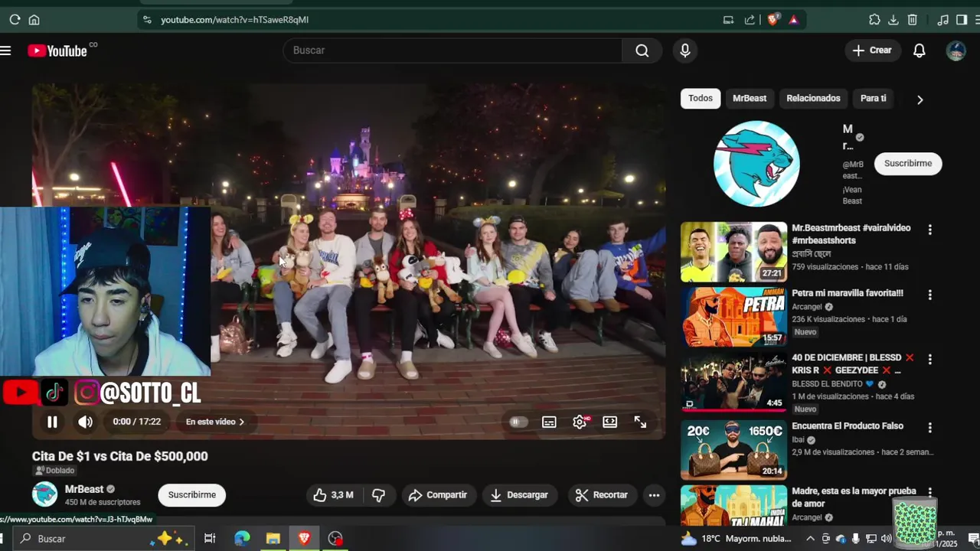Click the Brave icon on the taskbar
The image size is (980, 551).
tap(305, 539)
